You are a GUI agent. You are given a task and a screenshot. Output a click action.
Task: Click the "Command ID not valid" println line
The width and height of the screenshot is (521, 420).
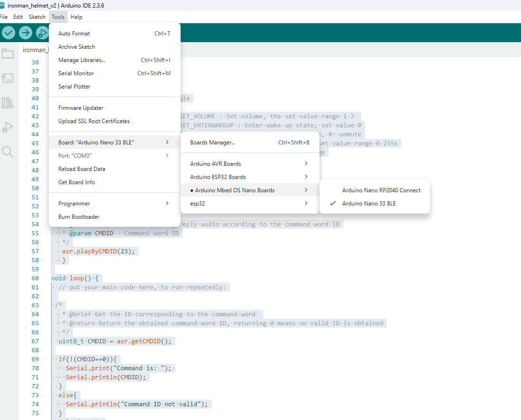point(137,404)
